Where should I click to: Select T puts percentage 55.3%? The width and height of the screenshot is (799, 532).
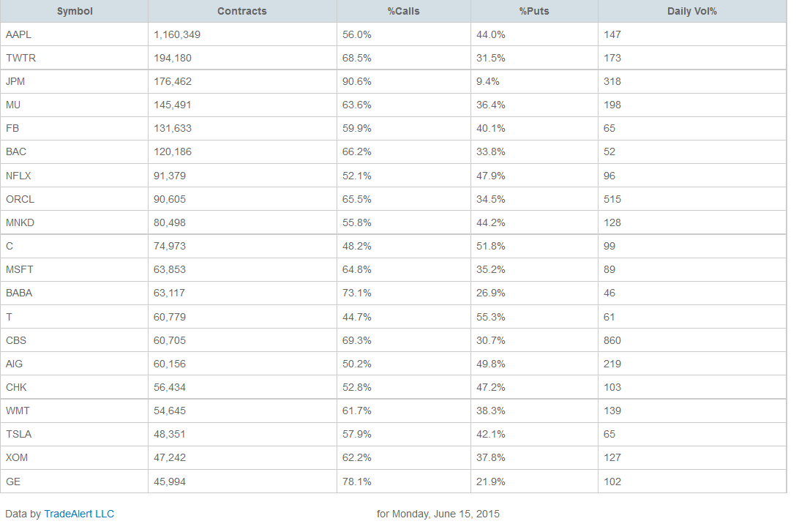pyautogui.click(x=490, y=317)
